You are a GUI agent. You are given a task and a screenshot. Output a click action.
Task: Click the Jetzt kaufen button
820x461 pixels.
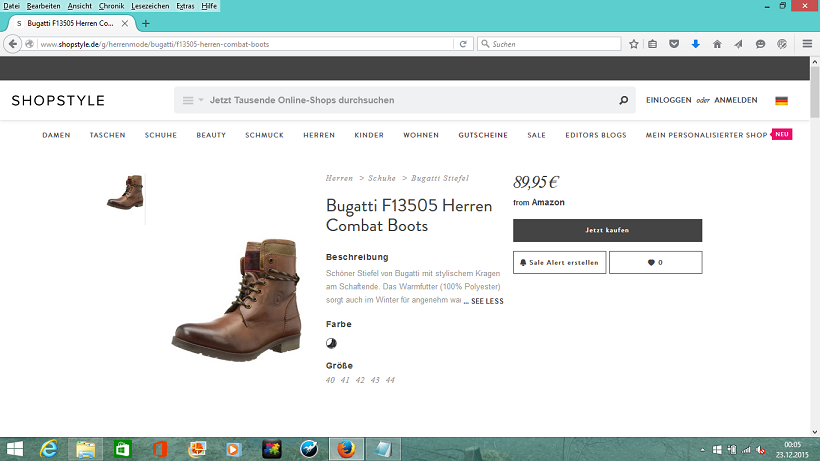(607, 230)
